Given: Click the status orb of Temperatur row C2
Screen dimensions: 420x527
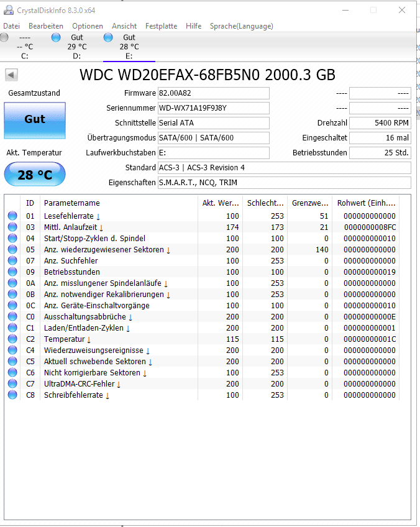Looking at the screenshot, I should point(12,339).
